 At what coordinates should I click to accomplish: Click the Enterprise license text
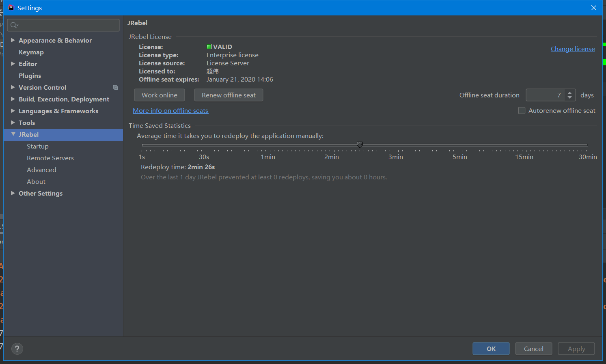point(233,55)
